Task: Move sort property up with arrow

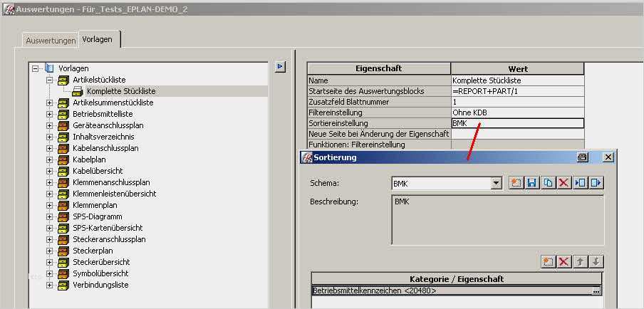Action: click(x=581, y=261)
